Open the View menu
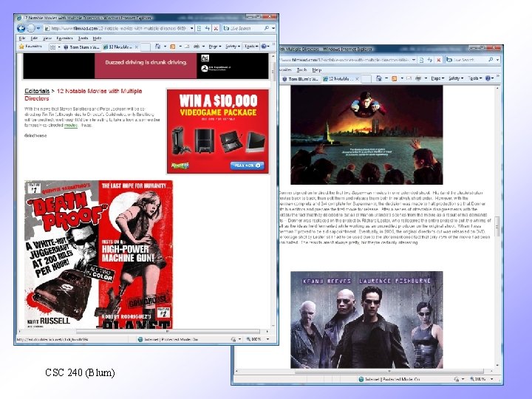The height and width of the screenshot is (399, 532). point(47,38)
